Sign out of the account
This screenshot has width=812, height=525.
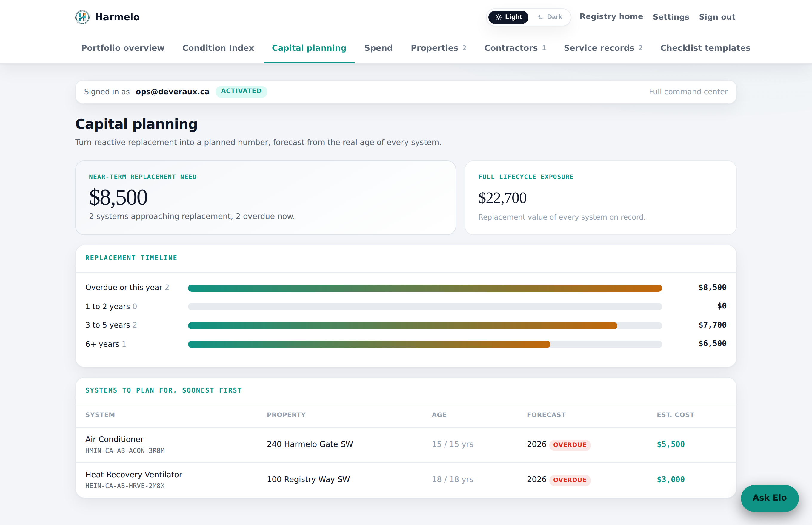pyautogui.click(x=717, y=17)
